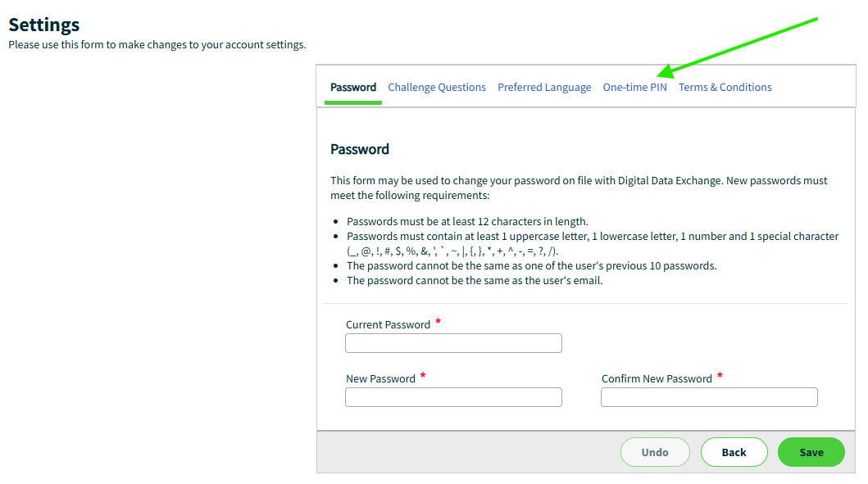Go to the One-time PIN tab

pos(634,88)
